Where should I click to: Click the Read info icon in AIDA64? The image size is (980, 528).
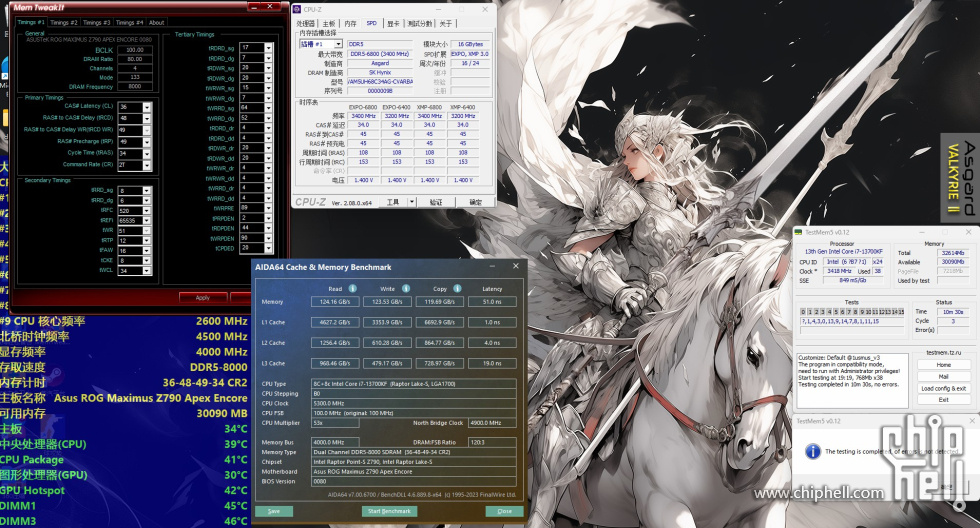(x=352, y=289)
